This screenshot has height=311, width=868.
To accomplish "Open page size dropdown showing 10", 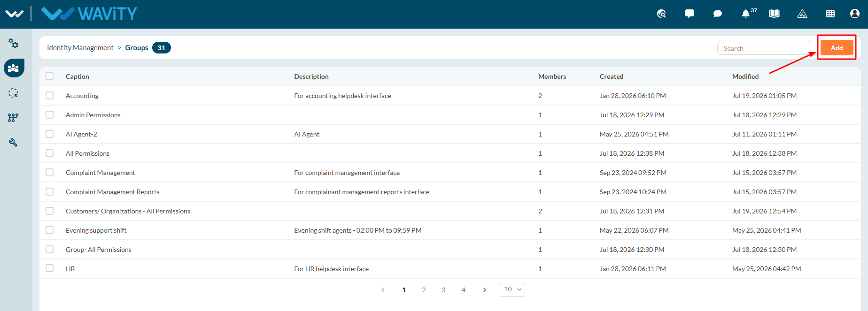I will coord(512,289).
